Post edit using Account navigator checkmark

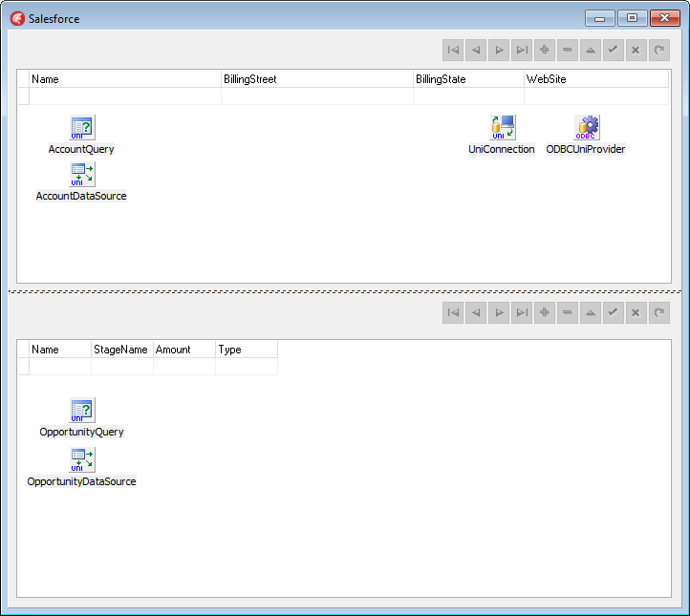click(x=614, y=50)
